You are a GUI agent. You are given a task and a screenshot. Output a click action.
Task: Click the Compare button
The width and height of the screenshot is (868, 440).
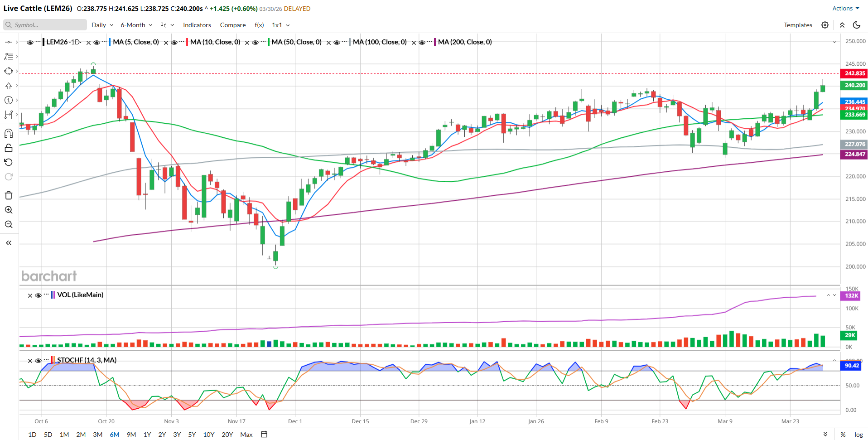[x=233, y=25]
